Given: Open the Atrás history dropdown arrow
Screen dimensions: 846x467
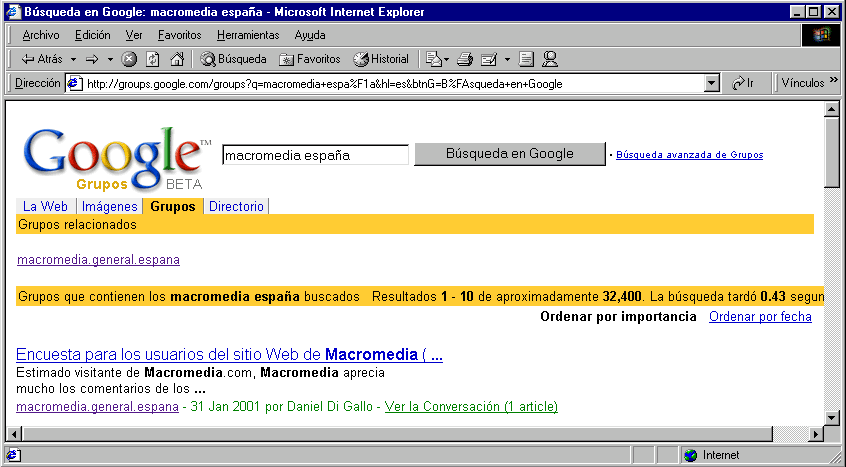Looking at the screenshot, I should [73, 59].
